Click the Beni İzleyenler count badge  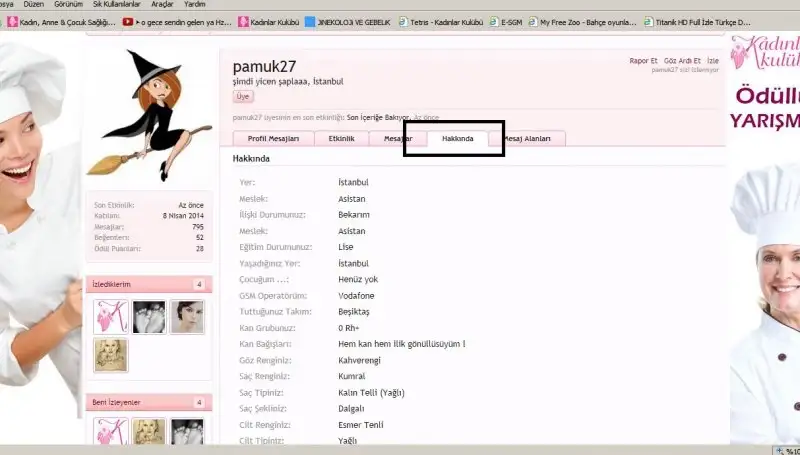click(x=198, y=402)
